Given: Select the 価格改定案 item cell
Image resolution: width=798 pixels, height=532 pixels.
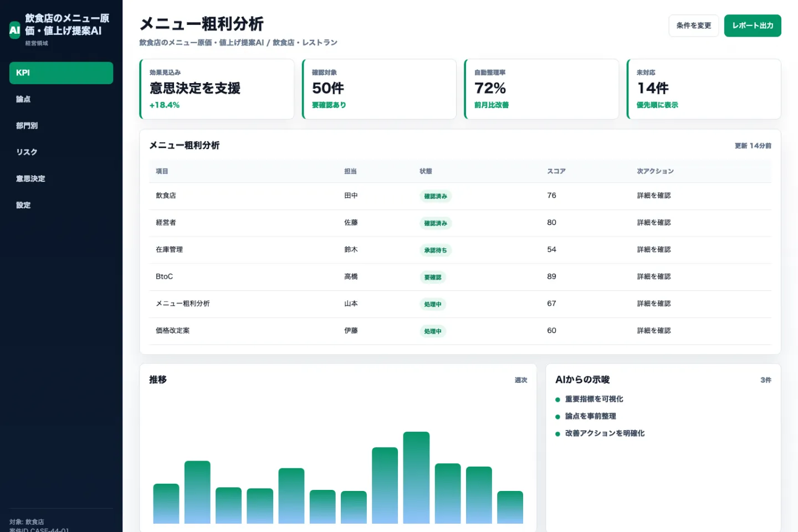Looking at the screenshot, I should point(173,331).
